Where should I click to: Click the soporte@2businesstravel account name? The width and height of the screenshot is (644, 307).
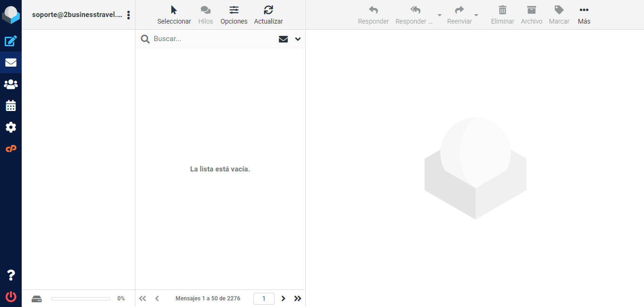[x=77, y=15]
